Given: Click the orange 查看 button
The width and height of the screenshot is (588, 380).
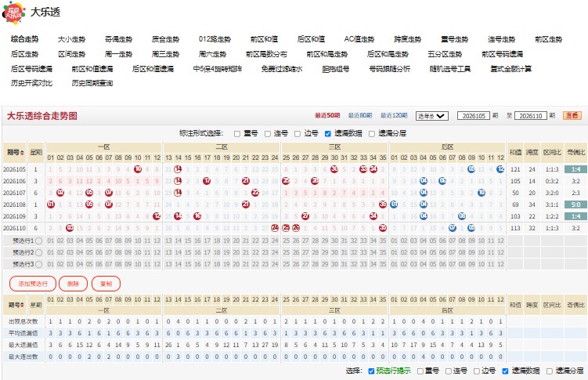Looking at the screenshot, I should coord(572,115).
